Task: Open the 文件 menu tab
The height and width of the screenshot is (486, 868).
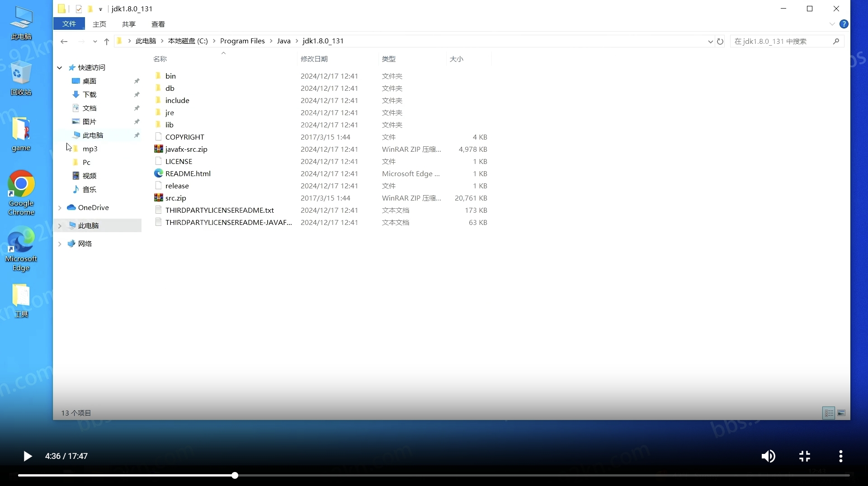Action: click(69, 24)
